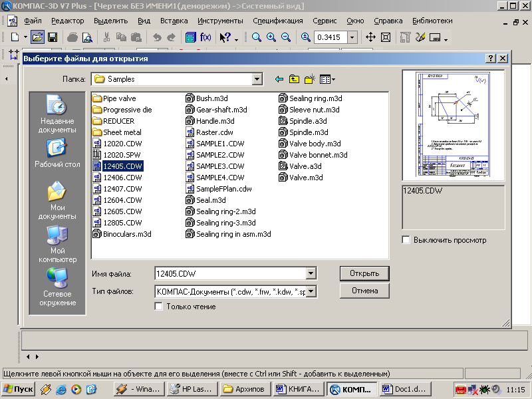The image size is (532, 399).
Task: Select file Valve bonnet.m3d
Action: pos(313,155)
